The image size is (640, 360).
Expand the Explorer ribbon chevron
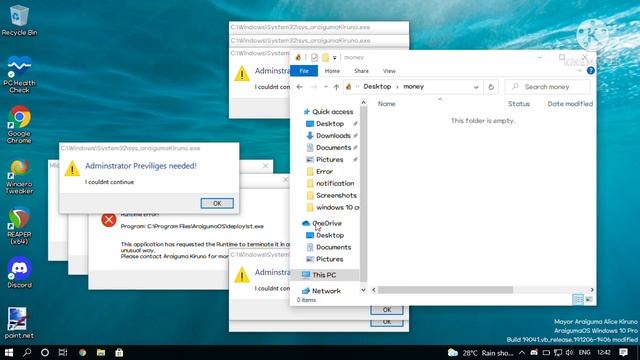click(580, 71)
